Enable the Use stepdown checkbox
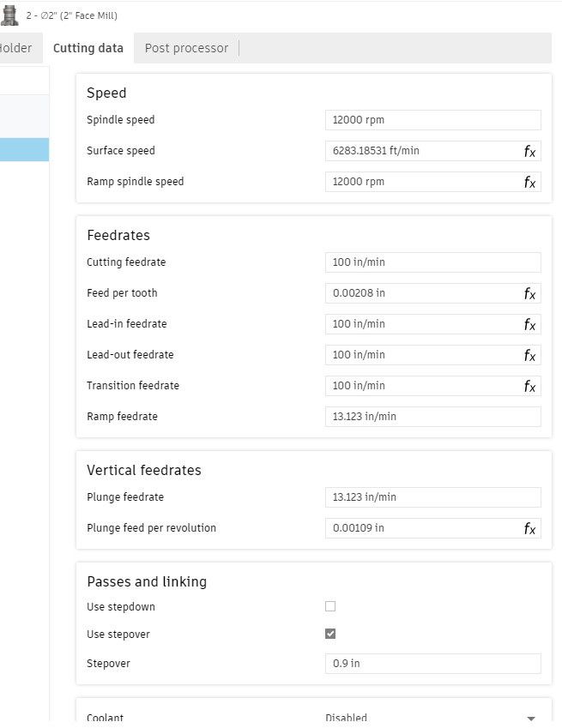 coord(330,606)
